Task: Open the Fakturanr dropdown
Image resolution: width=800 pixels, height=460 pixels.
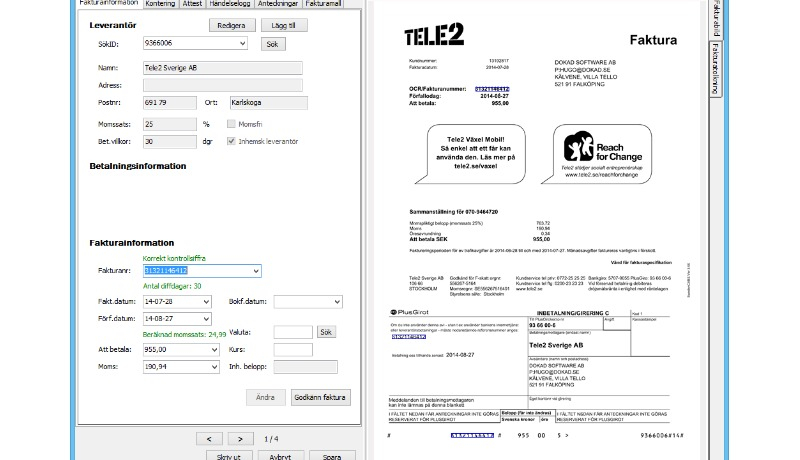Action: 256,271
